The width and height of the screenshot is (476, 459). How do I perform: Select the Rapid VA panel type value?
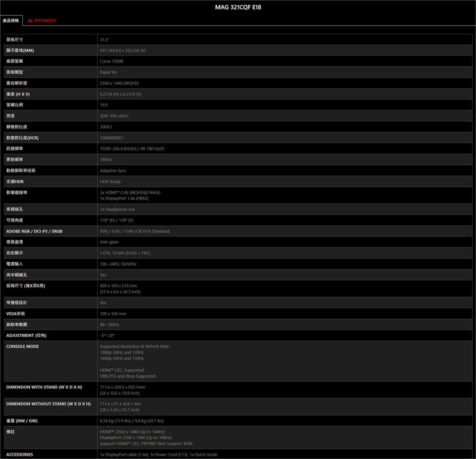108,72
